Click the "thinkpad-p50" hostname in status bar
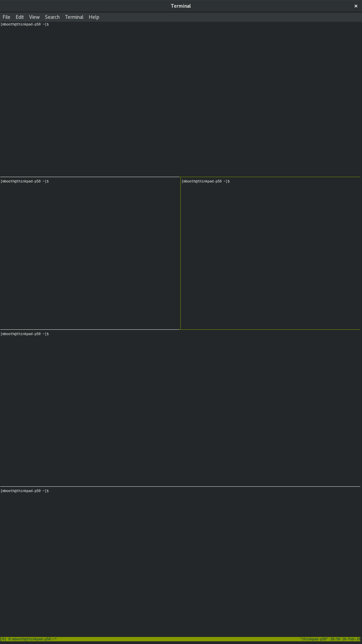Screen dimensions: 362x644 [314, 639]
